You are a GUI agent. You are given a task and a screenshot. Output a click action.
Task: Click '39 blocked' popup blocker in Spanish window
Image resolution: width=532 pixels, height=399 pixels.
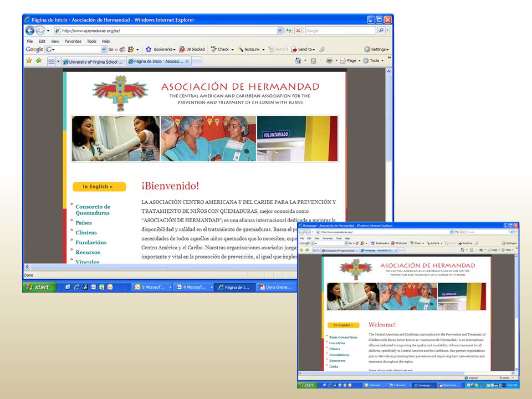tap(192, 49)
